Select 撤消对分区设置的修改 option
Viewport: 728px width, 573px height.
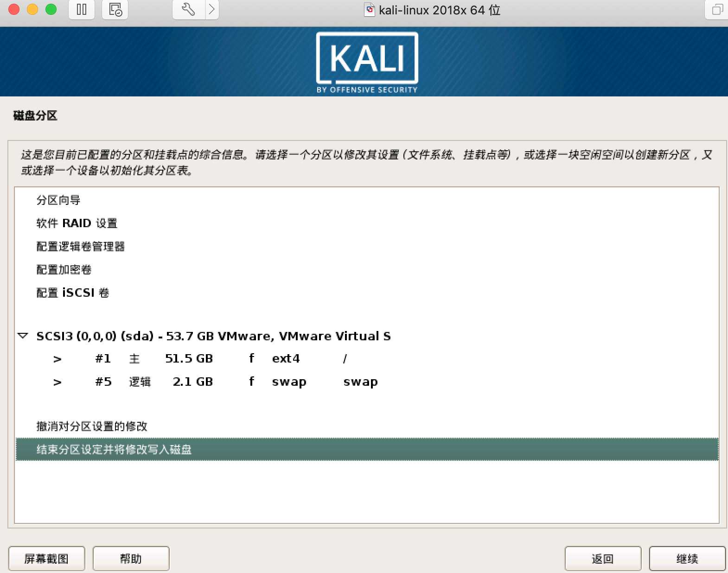pos(92,426)
